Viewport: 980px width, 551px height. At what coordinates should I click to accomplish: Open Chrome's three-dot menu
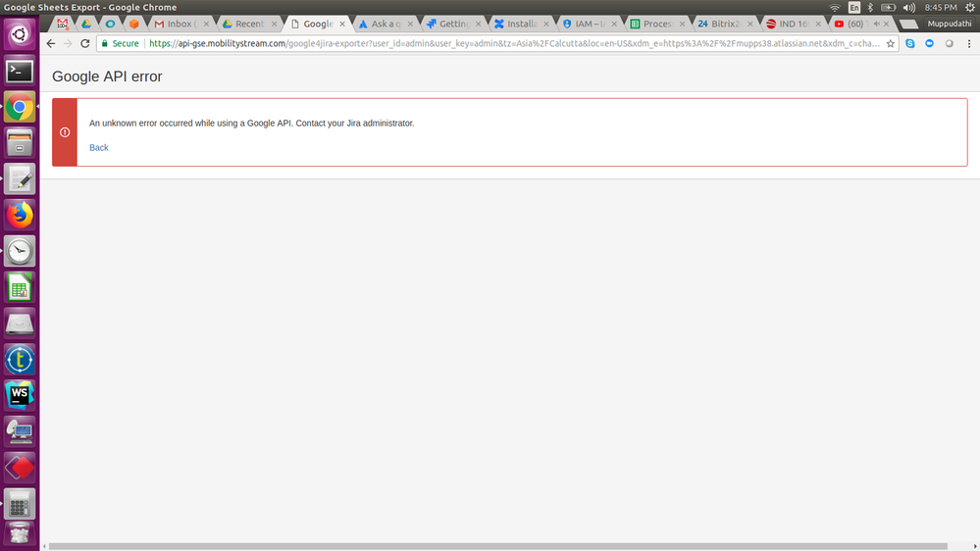click(x=969, y=43)
